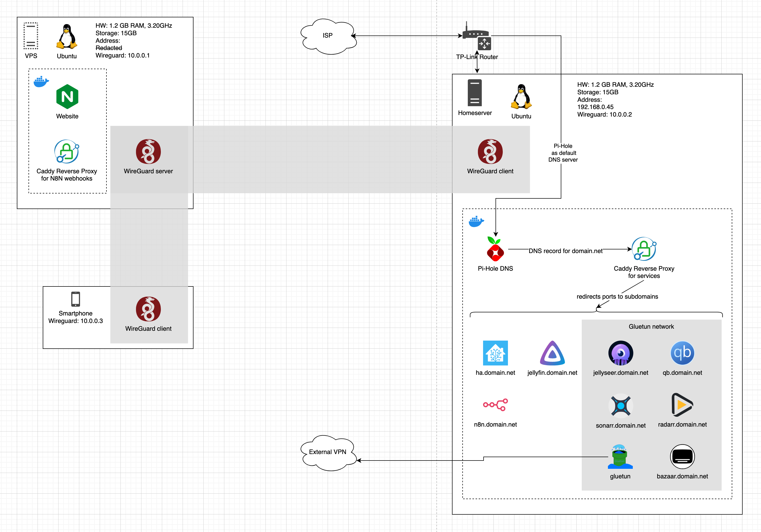
Task: Click the 'WireGuard server' label
Action: point(148,171)
